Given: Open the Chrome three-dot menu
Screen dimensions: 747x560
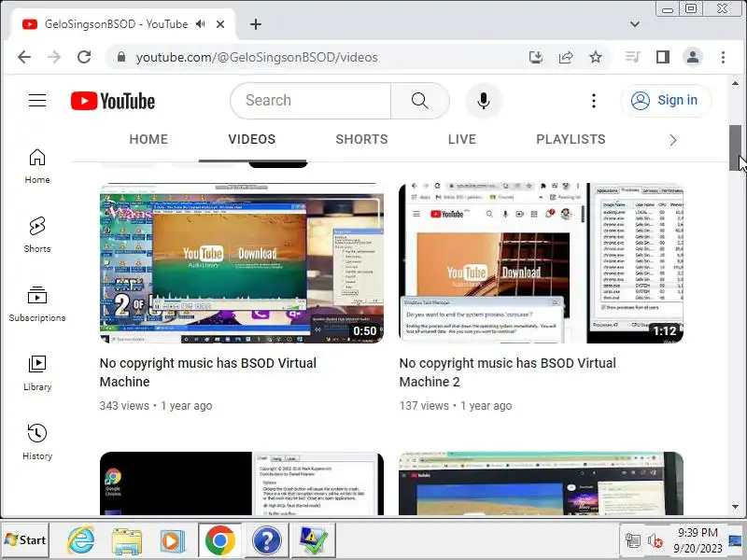Looking at the screenshot, I should (723, 57).
